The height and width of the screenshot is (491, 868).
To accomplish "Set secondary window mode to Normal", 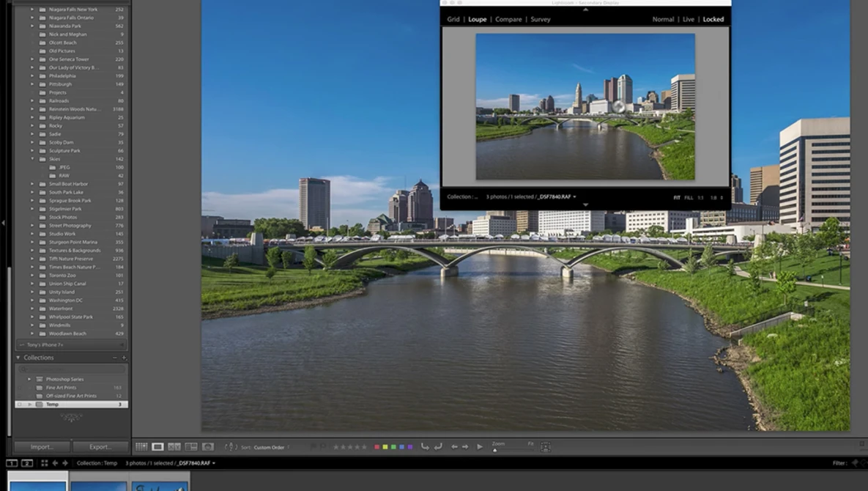I will [x=663, y=19].
